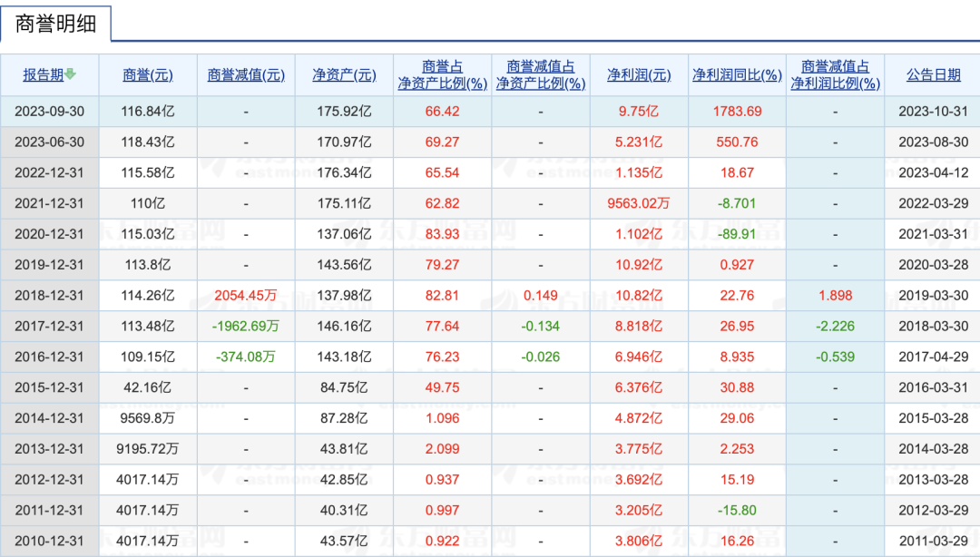980x557 pixels.
Task: Sort table by 商誉减值(元) header
Action: tap(245, 75)
